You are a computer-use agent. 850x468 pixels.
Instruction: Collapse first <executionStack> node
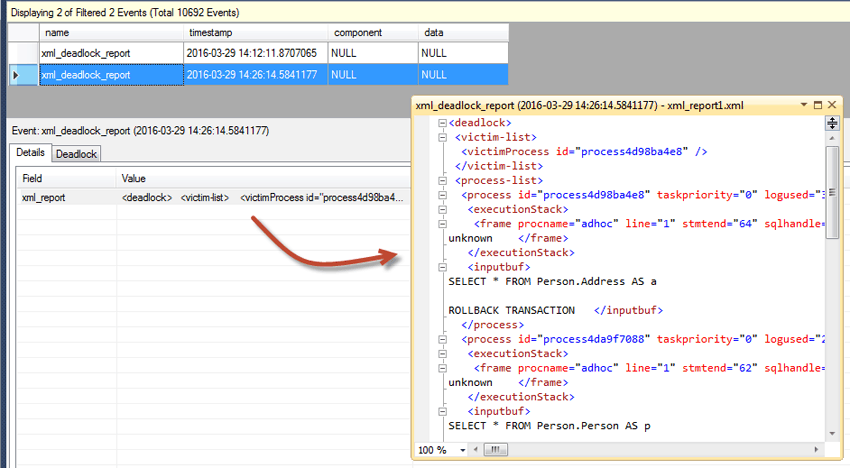tap(442, 209)
